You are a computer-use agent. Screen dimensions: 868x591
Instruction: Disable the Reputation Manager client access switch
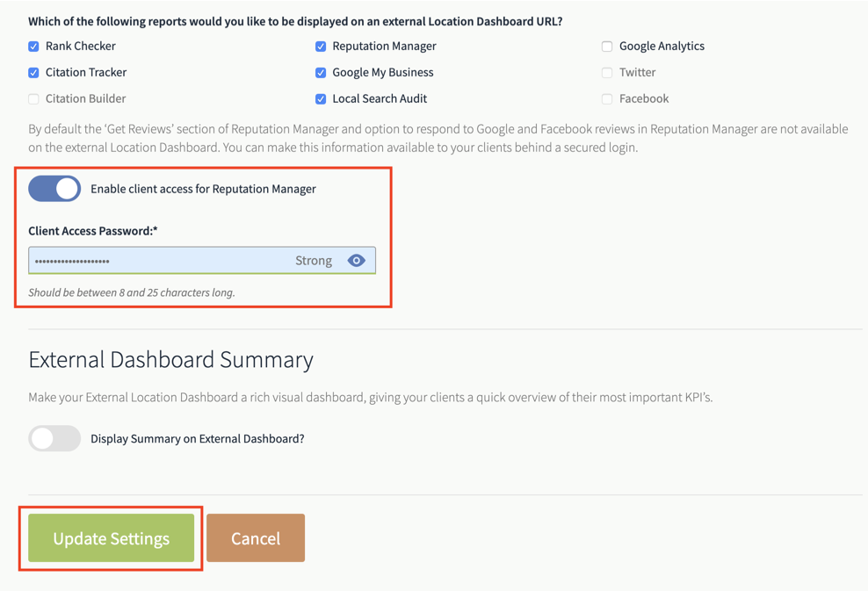(54, 189)
